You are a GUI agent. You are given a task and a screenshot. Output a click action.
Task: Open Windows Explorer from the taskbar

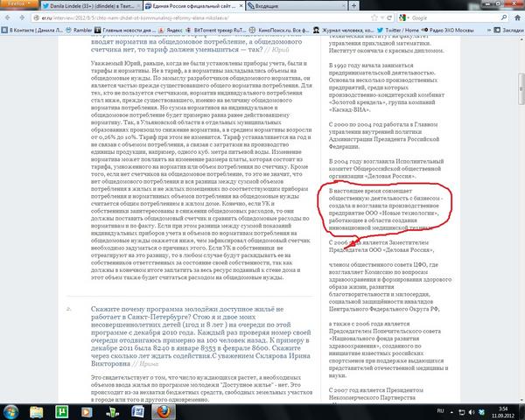click(36, 412)
